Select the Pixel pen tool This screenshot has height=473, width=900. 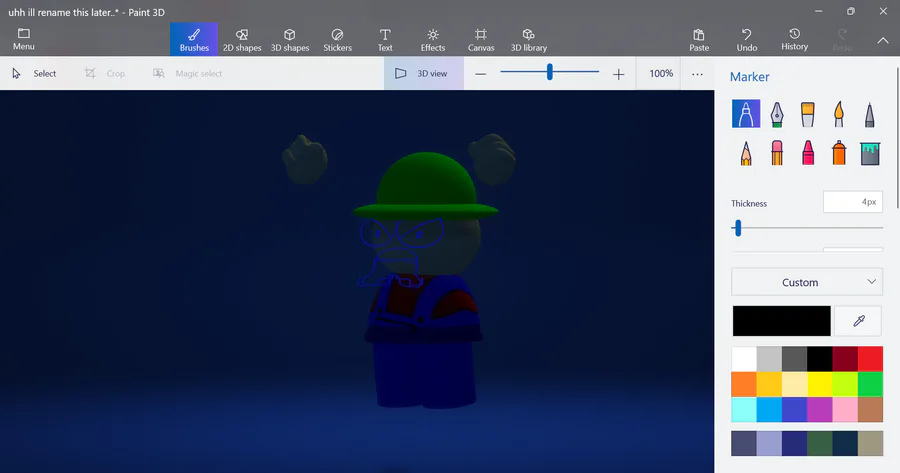pyautogui.click(x=870, y=114)
